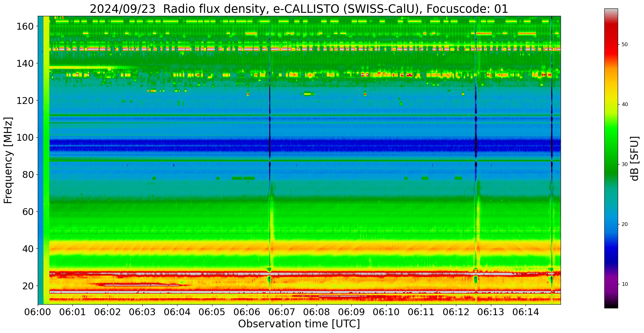
Task: Click the 'dB [SFU]' colorbar label
Action: click(x=635, y=159)
